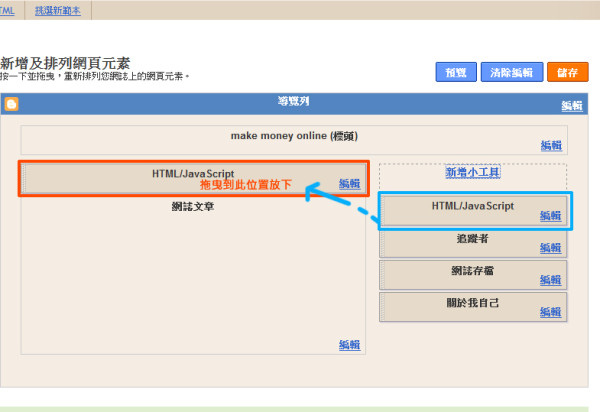The height and width of the screenshot is (412, 600).
Task: Edit the sidebar HTML/JavaScript widget
Action: point(550,215)
